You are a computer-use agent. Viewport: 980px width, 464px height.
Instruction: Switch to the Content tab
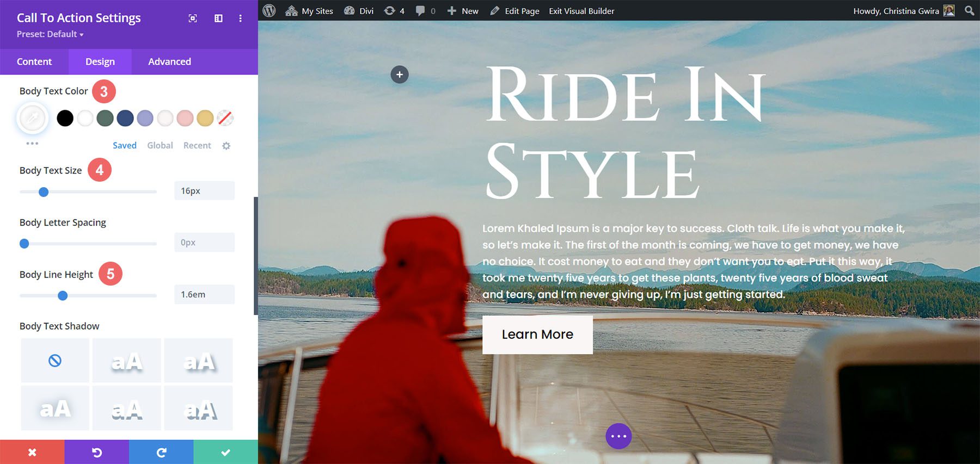(34, 62)
